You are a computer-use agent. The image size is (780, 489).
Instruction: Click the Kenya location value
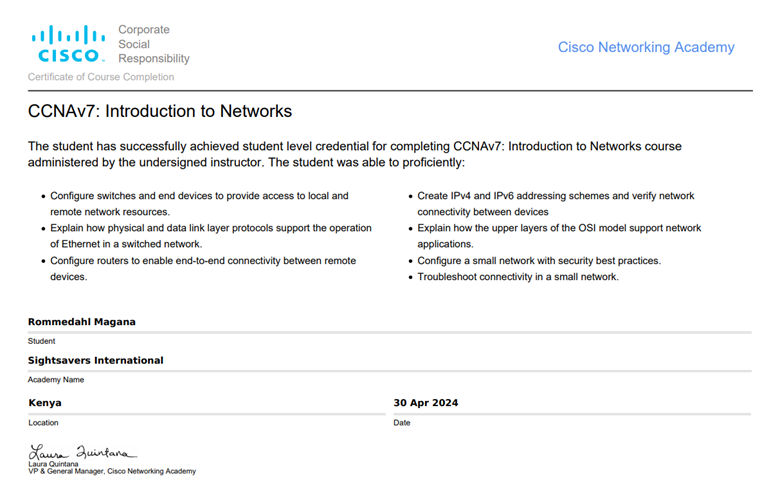coord(46,403)
